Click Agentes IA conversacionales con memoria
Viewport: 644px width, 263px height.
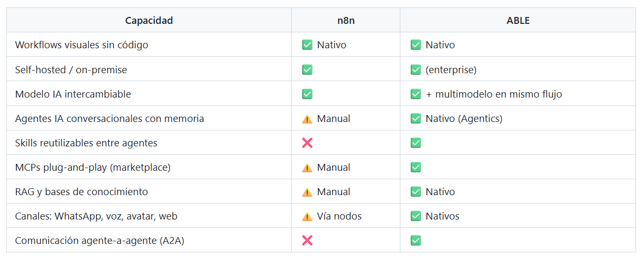[110, 118]
